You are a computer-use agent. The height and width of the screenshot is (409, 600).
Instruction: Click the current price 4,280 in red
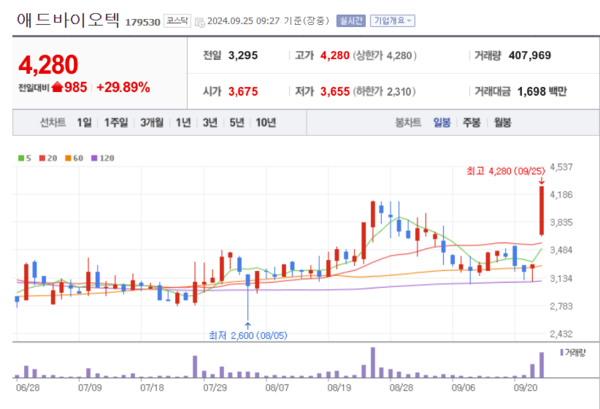pyautogui.click(x=48, y=65)
